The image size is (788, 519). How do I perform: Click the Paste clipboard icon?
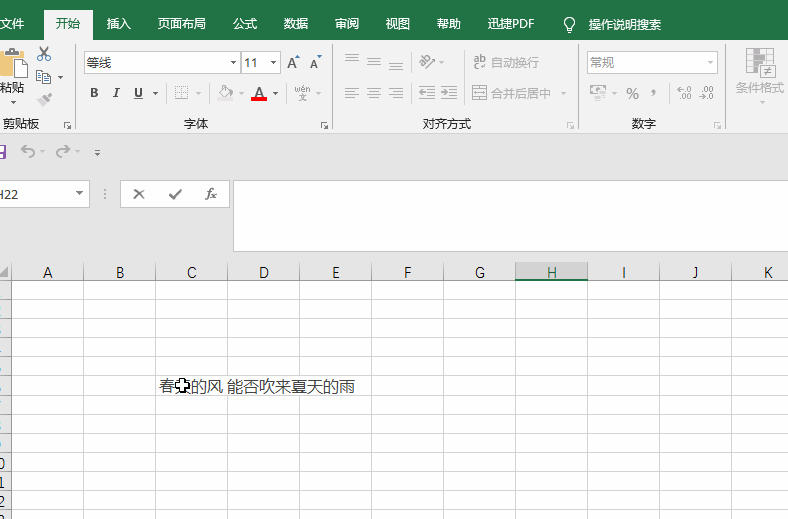14,63
